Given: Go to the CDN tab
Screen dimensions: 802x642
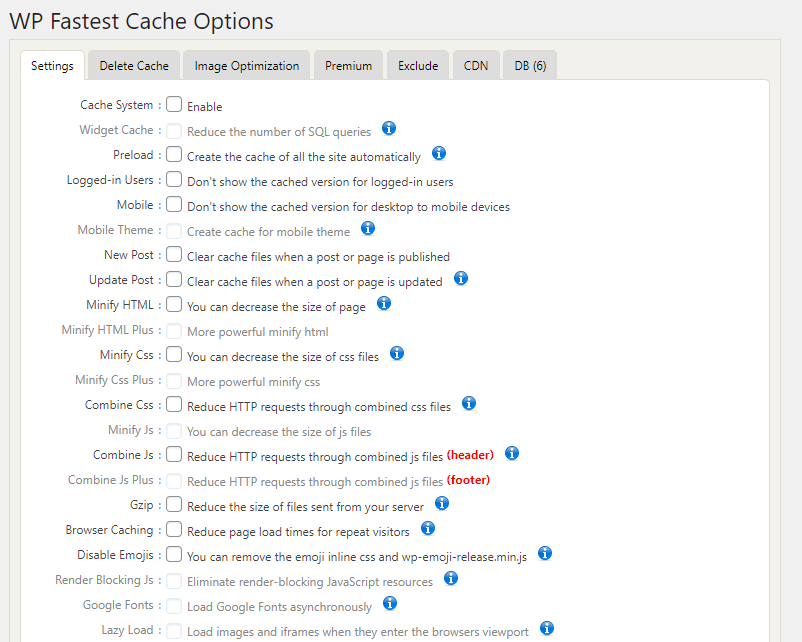Looking at the screenshot, I should tap(476, 66).
